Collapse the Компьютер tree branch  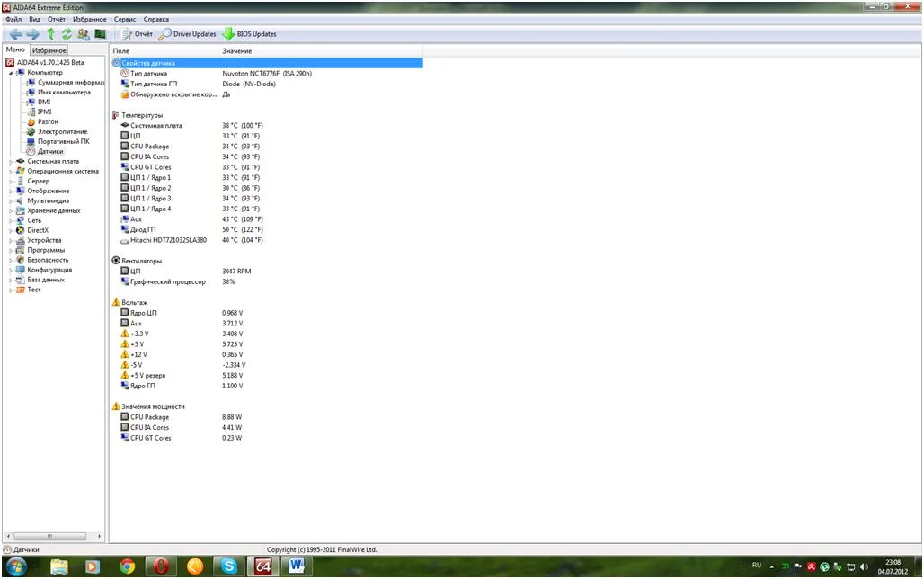11,73
